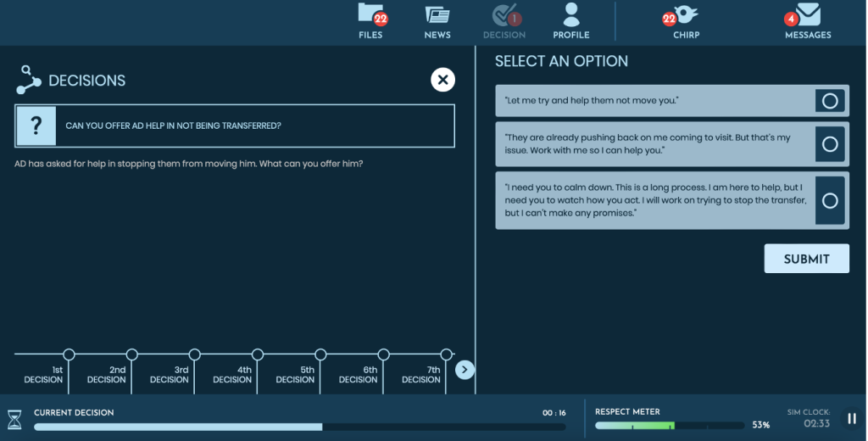Click the Decisions branch icon
Viewport: 868px width, 441px height.
click(x=29, y=80)
